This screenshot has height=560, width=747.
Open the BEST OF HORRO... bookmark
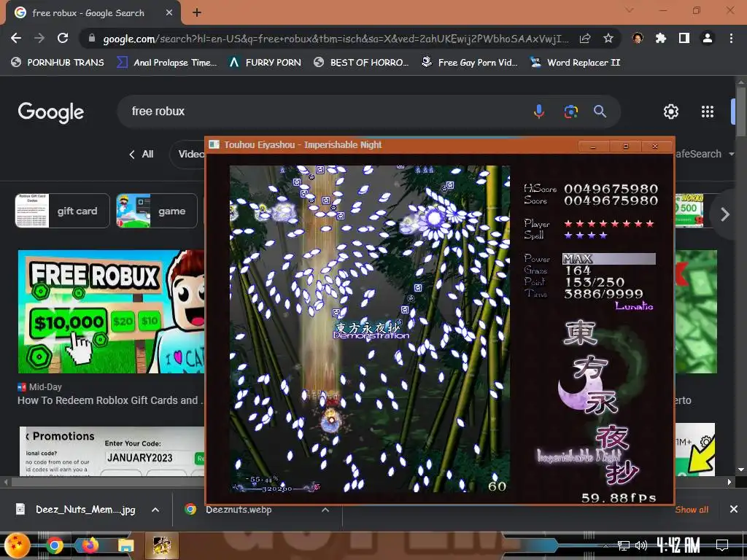pos(361,63)
